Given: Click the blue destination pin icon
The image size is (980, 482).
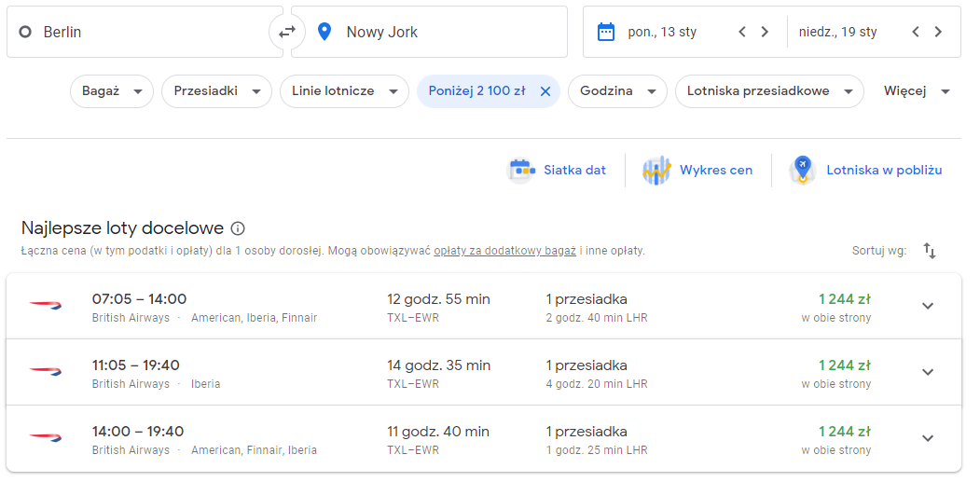Looking at the screenshot, I should point(324,32).
